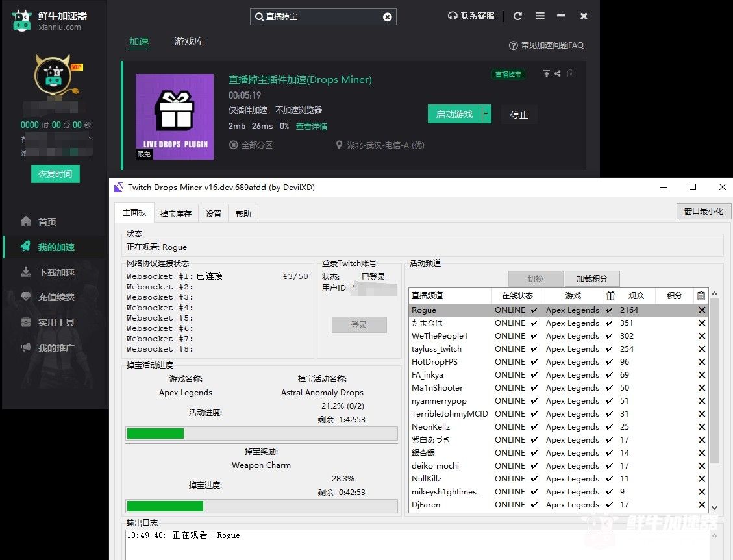The height and width of the screenshot is (560, 733).
Task: Contact support via 联系客服
Action: (471, 16)
